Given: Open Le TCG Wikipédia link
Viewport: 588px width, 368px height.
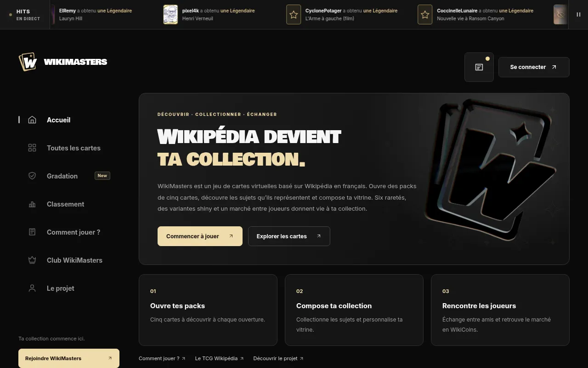Looking at the screenshot, I should pyautogui.click(x=219, y=358).
